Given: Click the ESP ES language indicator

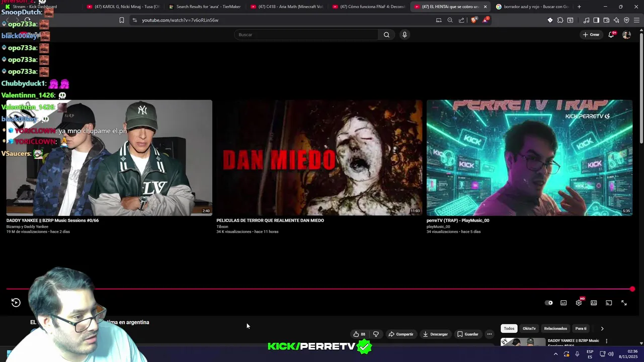Looking at the screenshot, I should click(590, 354).
